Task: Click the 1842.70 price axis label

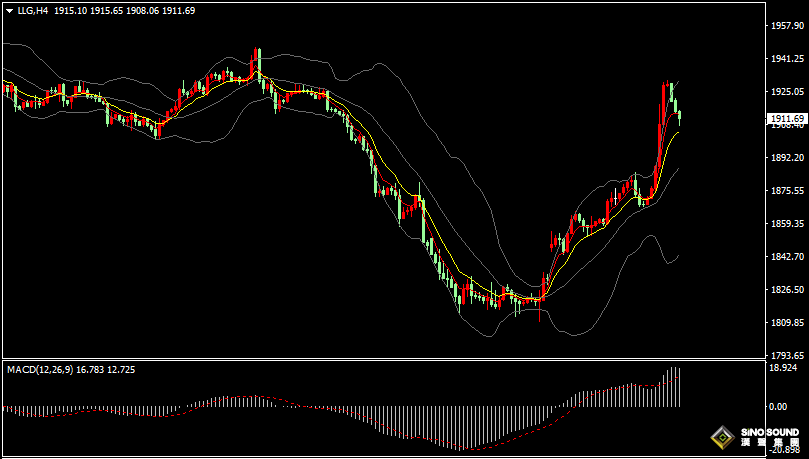Action: (786, 257)
